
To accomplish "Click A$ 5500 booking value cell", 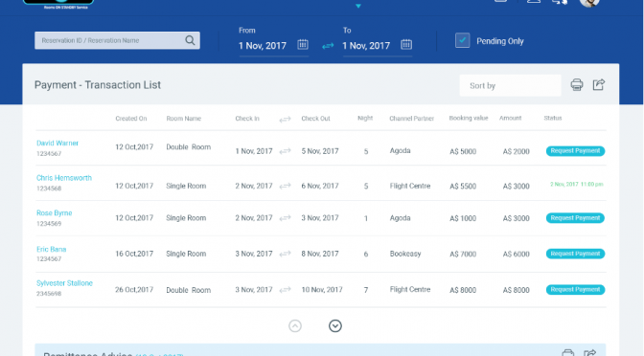I will [463, 187].
